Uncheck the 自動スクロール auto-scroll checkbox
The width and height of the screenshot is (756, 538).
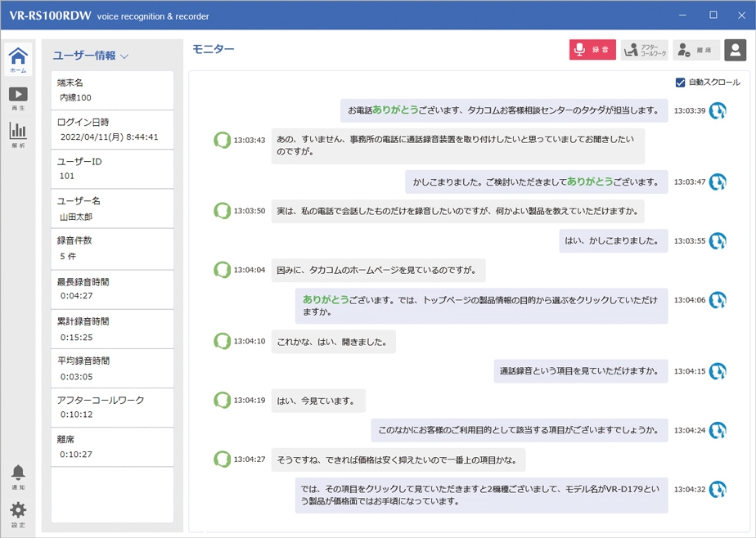(681, 82)
